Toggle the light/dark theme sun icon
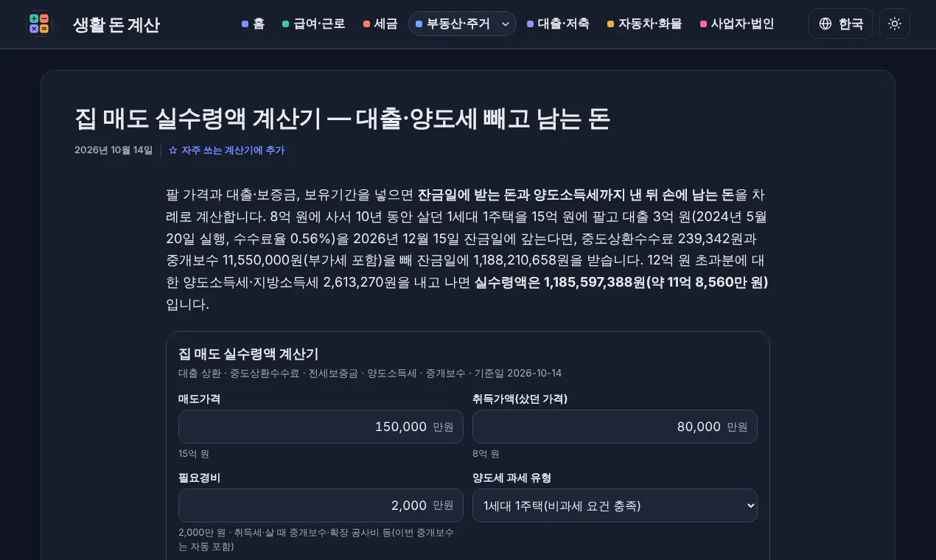The width and height of the screenshot is (936, 560). (x=895, y=24)
